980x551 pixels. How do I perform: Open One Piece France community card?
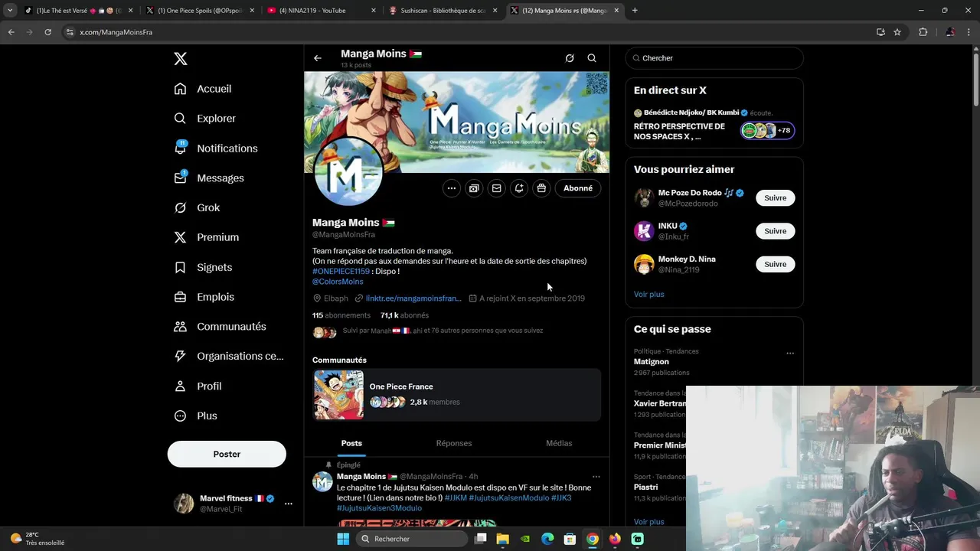(x=457, y=395)
